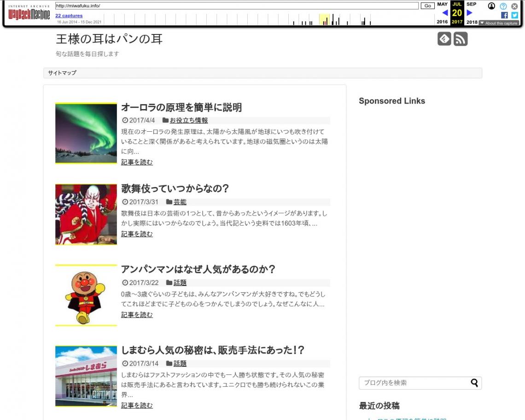Click the 最近の投稿 heading

[x=379, y=406]
